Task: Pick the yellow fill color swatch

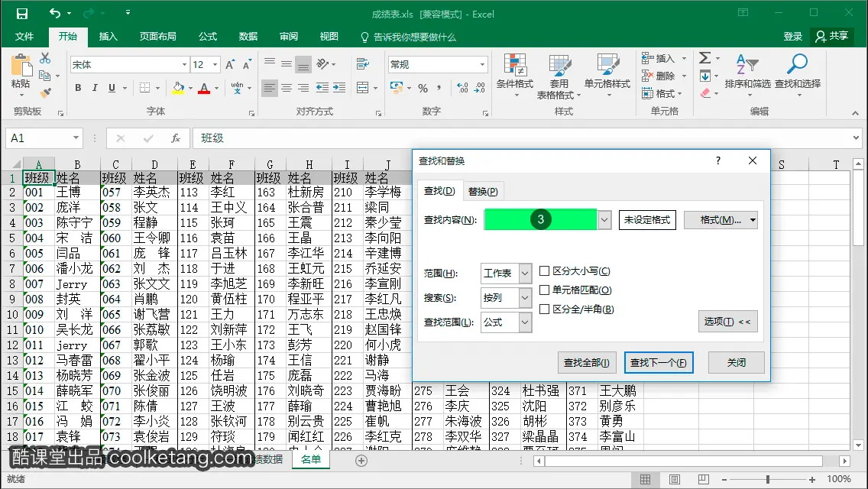Action: (178, 88)
